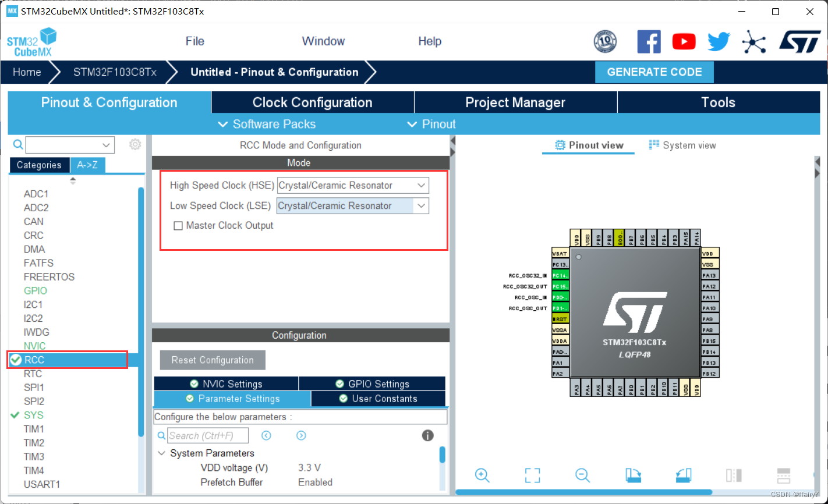The height and width of the screenshot is (504, 828).
Task: Go to previous parameter search result
Action: 266,435
